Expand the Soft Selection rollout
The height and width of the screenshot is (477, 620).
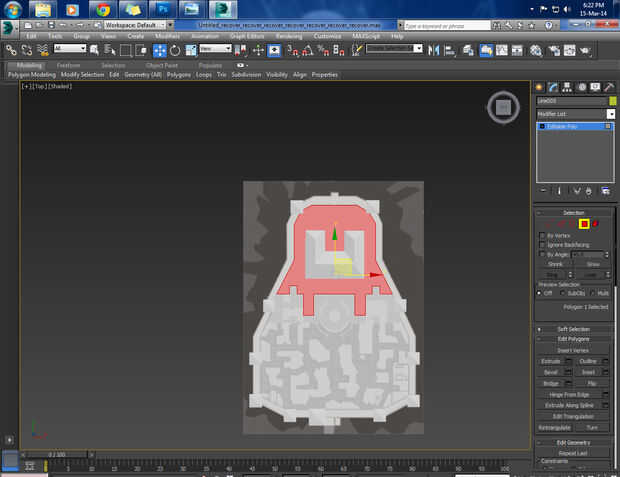pos(573,329)
